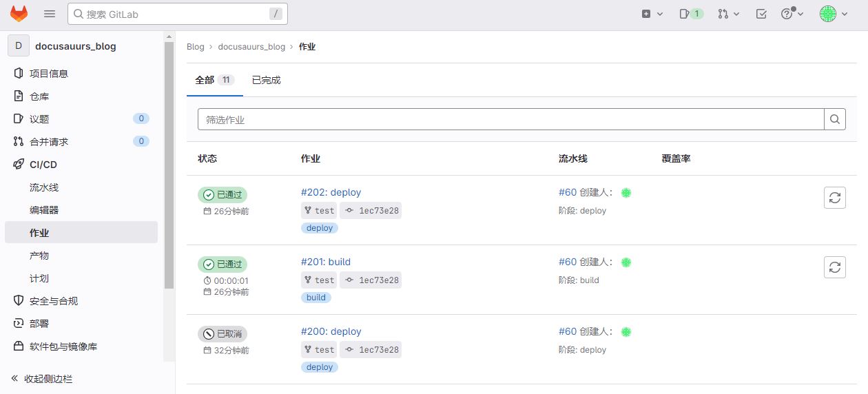Open the hamburger navigation menu

pyautogui.click(x=50, y=14)
